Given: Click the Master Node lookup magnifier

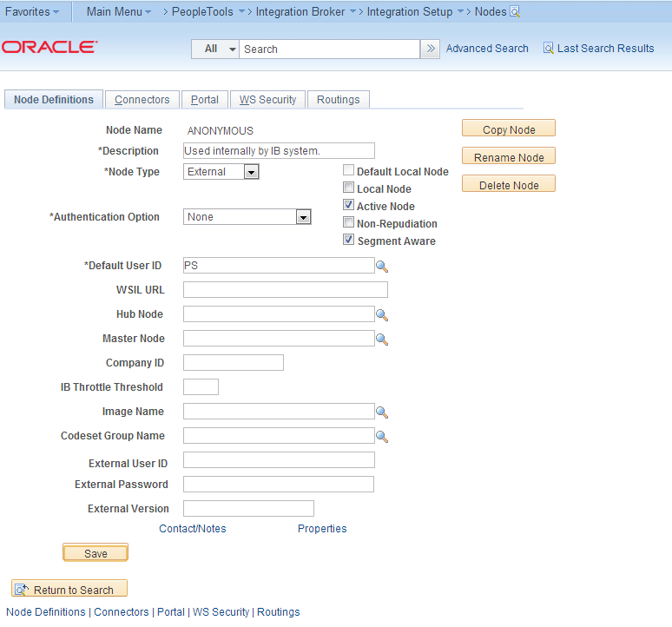Looking at the screenshot, I should pyautogui.click(x=382, y=340).
